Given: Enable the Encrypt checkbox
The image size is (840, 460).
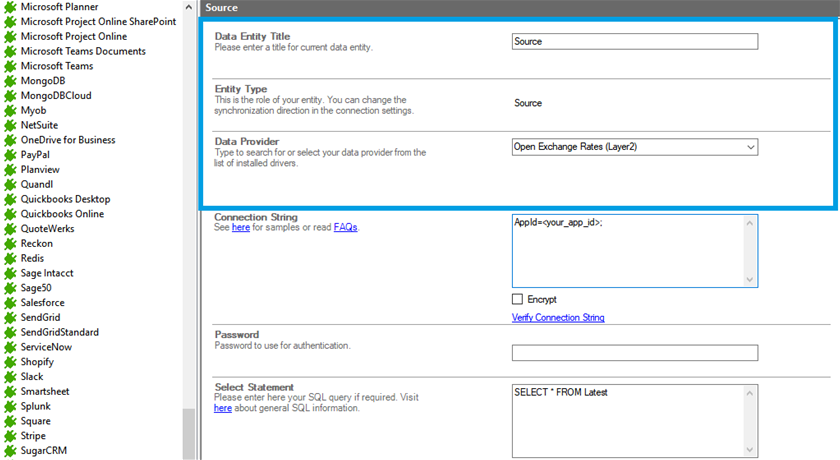Looking at the screenshot, I should pyautogui.click(x=517, y=299).
